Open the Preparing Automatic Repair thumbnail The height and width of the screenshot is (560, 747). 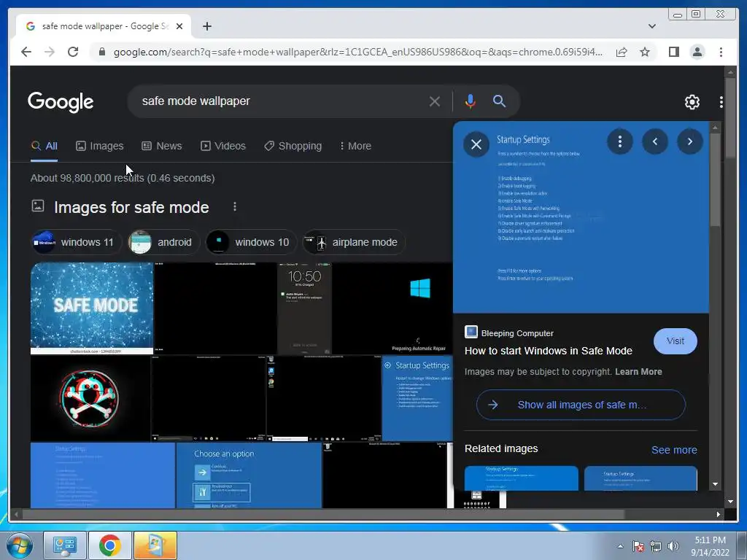(x=392, y=308)
